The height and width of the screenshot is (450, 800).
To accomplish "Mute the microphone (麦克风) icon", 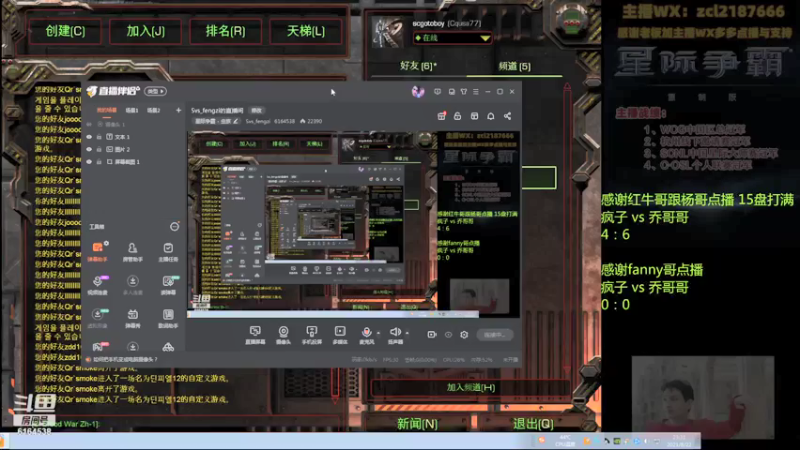I will [366, 333].
